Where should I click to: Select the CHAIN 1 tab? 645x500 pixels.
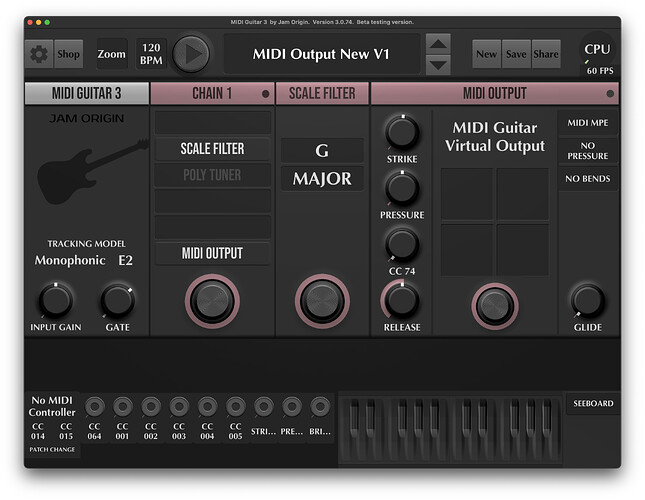pyautogui.click(x=212, y=93)
